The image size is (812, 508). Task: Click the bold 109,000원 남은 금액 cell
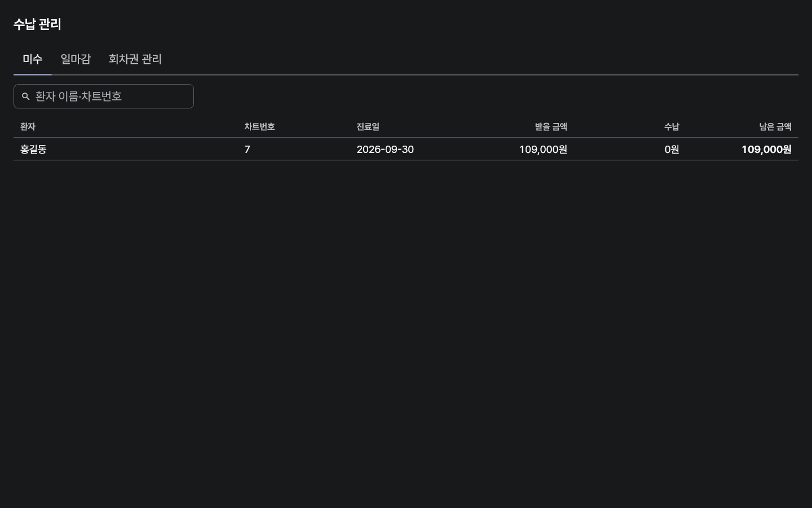pyautogui.click(x=766, y=150)
